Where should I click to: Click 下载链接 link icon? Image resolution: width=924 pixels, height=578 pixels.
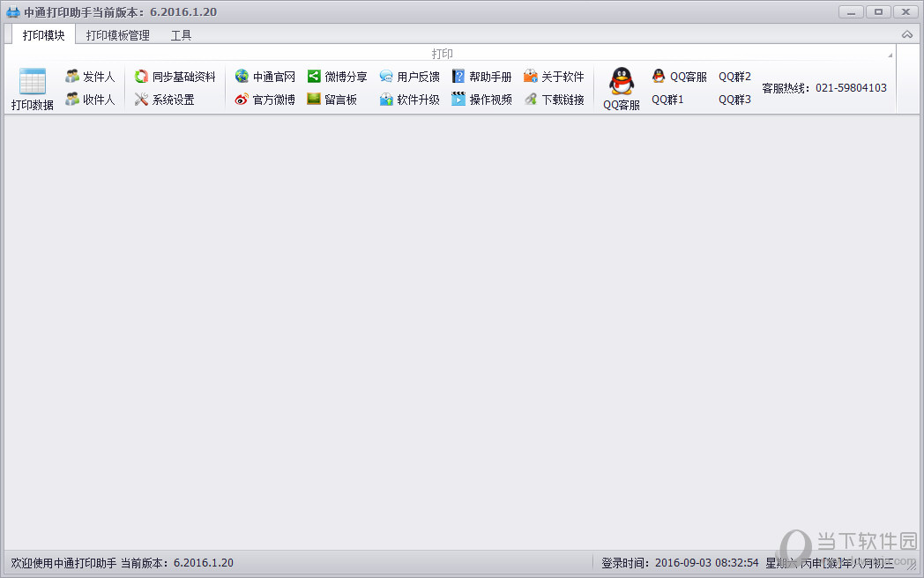[531, 99]
